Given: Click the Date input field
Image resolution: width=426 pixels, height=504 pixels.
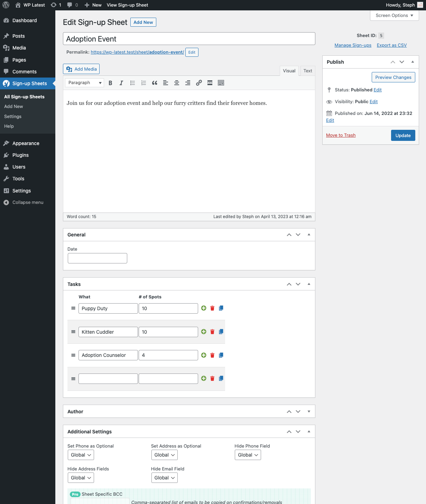Looking at the screenshot, I should (x=98, y=258).
